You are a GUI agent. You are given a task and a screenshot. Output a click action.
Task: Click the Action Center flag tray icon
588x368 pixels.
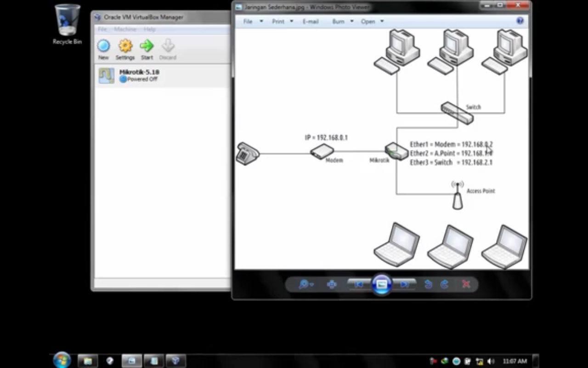coord(433,362)
